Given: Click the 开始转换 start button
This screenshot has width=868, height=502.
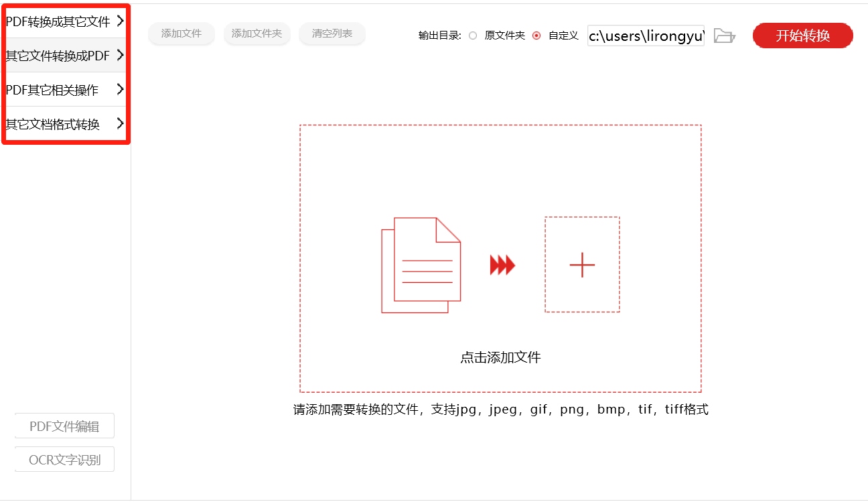Looking at the screenshot, I should [803, 36].
